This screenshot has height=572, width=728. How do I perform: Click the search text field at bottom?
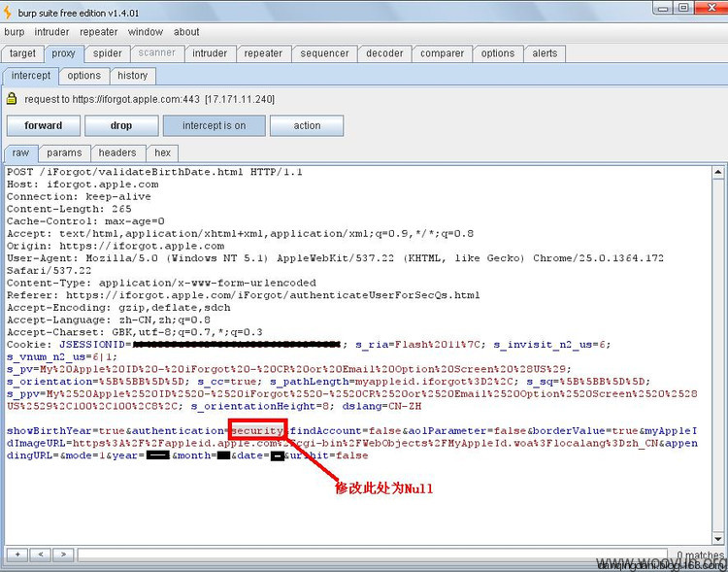pyautogui.click(x=373, y=555)
